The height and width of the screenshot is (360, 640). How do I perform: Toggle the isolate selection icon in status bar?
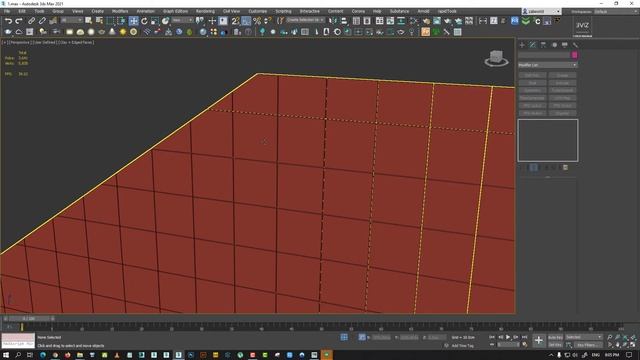(x=344, y=337)
